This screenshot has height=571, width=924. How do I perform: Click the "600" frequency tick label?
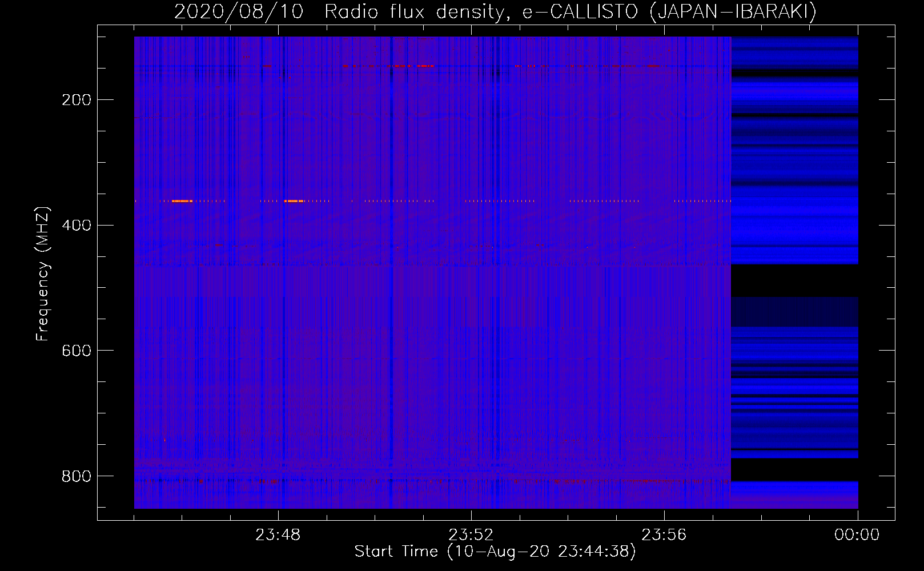click(77, 351)
